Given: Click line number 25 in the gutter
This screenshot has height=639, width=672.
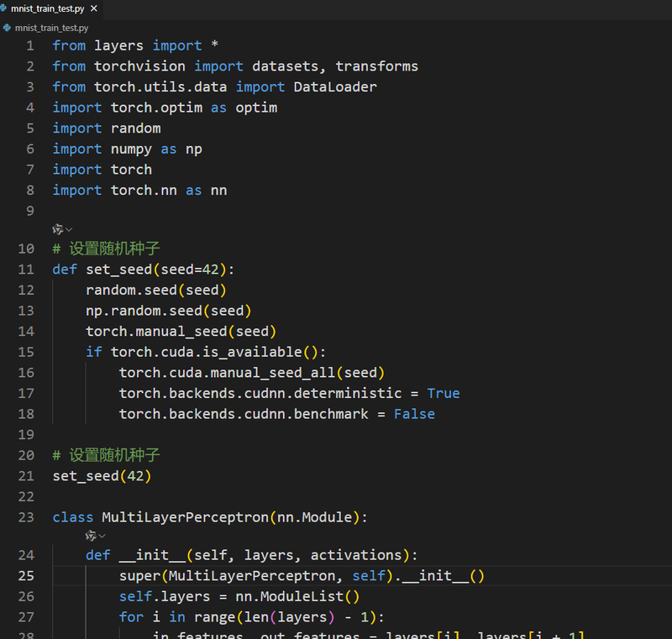Looking at the screenshot, I should [x=26, y=576].
